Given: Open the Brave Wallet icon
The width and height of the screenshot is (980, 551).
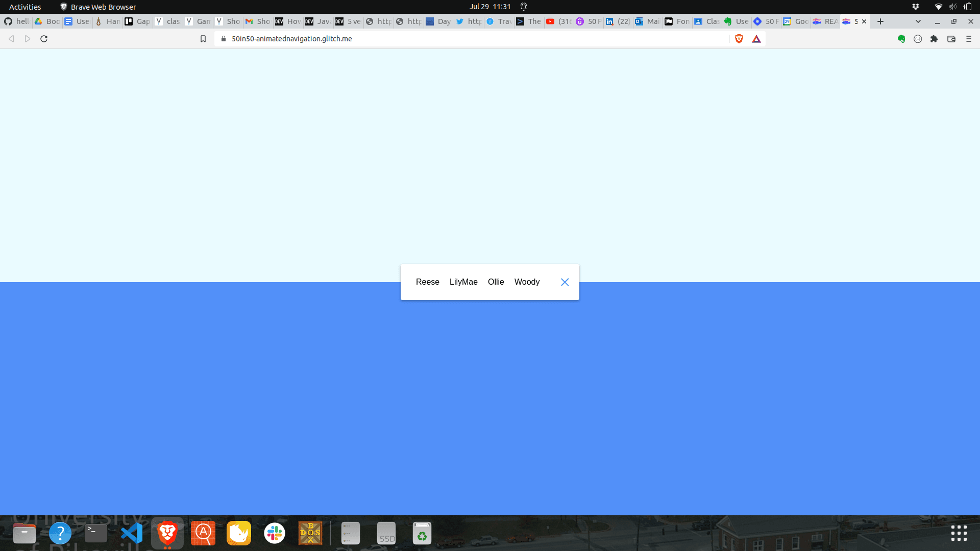Looking at the screenshot, I should click(951, 39).
